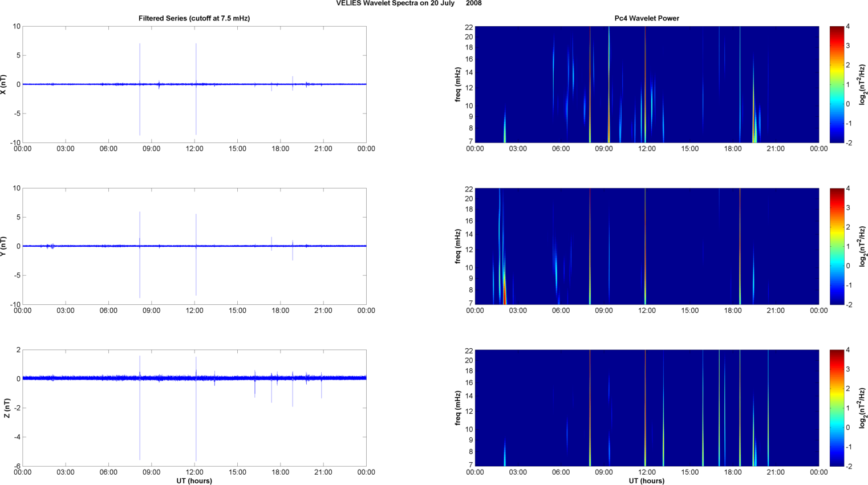Click UT (hours) label under bottom wavelet plot
Image resolution: width=868 pixels, height=485 pixels.
[646, 481]
